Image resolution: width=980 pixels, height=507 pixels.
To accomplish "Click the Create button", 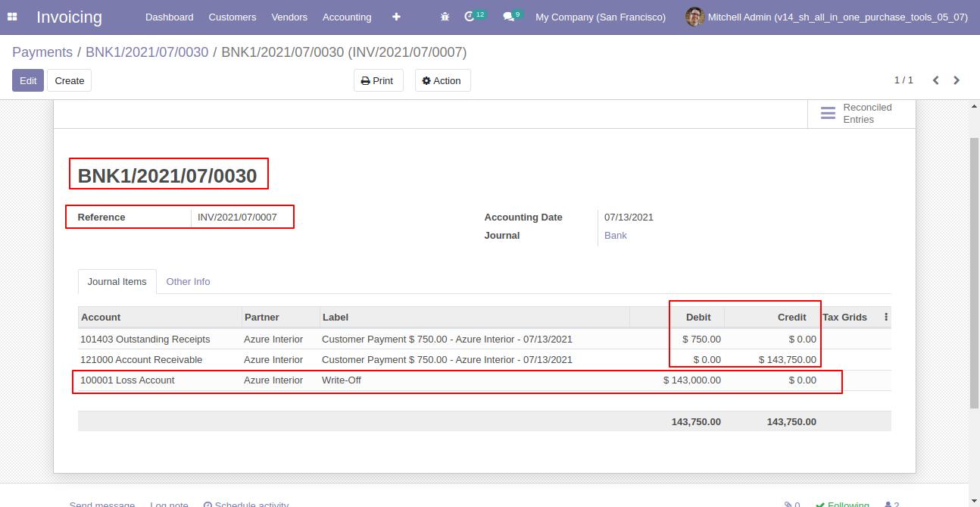I will 70,80.
